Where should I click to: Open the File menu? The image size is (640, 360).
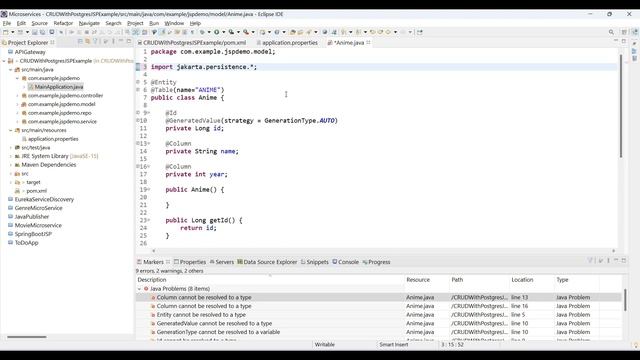tap(7, 23)
